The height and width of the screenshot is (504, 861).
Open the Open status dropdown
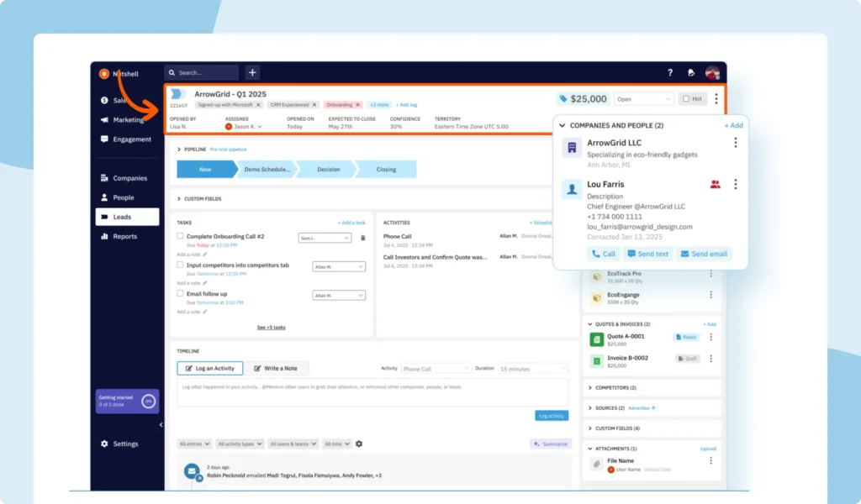pos(644,98)
